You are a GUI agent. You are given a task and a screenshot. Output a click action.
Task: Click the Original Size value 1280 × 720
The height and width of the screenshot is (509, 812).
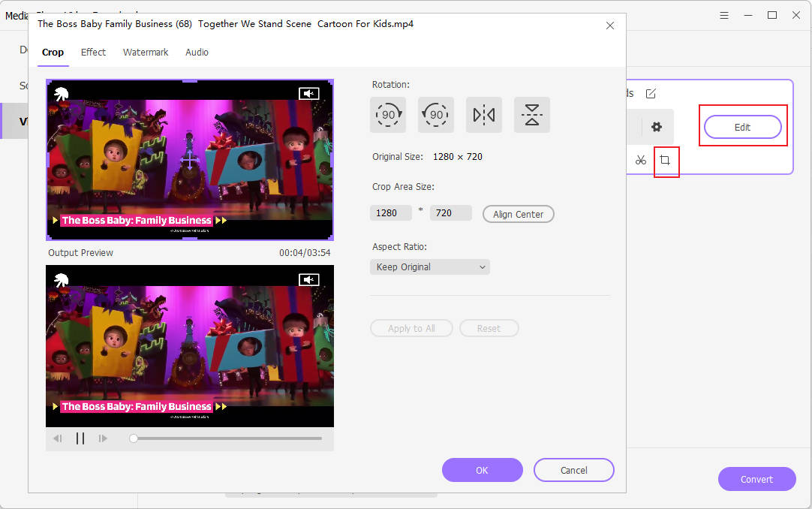pos(458,156)
